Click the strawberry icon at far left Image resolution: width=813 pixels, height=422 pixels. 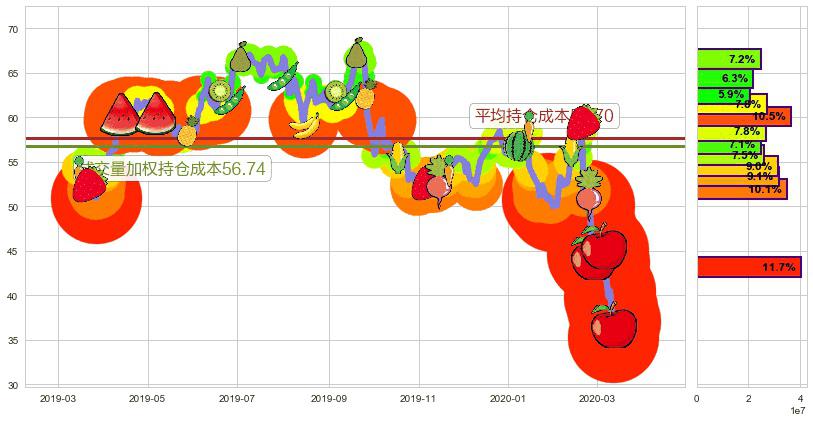pyautogui.click(x=88, y=184)
